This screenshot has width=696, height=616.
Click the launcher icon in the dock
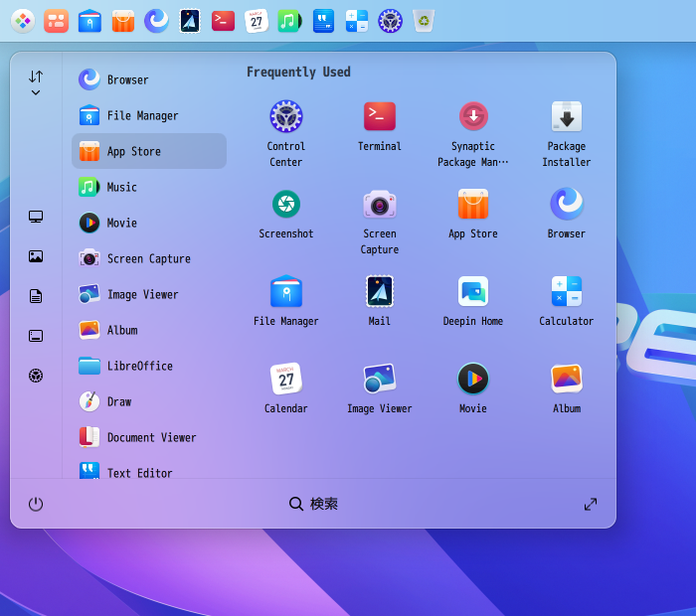23,21
